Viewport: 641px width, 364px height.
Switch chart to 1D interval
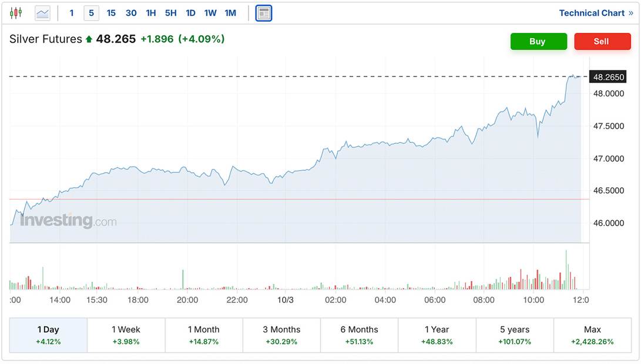click(x=190, y=13)
